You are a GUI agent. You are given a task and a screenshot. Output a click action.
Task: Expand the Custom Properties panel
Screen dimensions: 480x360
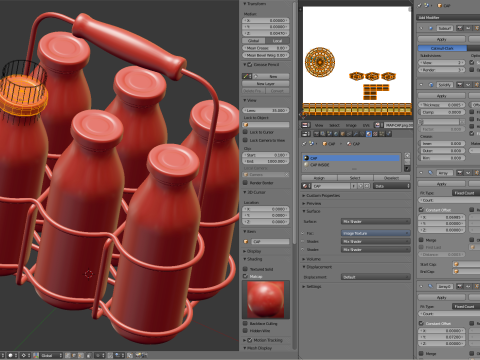304,195
